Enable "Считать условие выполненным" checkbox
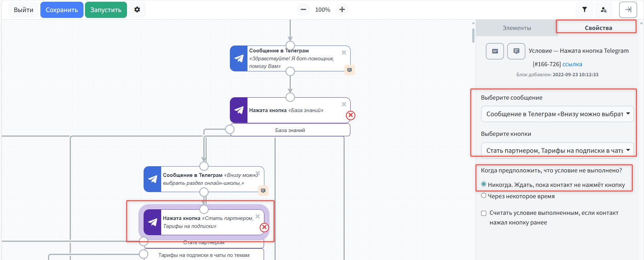 point(484,213)
